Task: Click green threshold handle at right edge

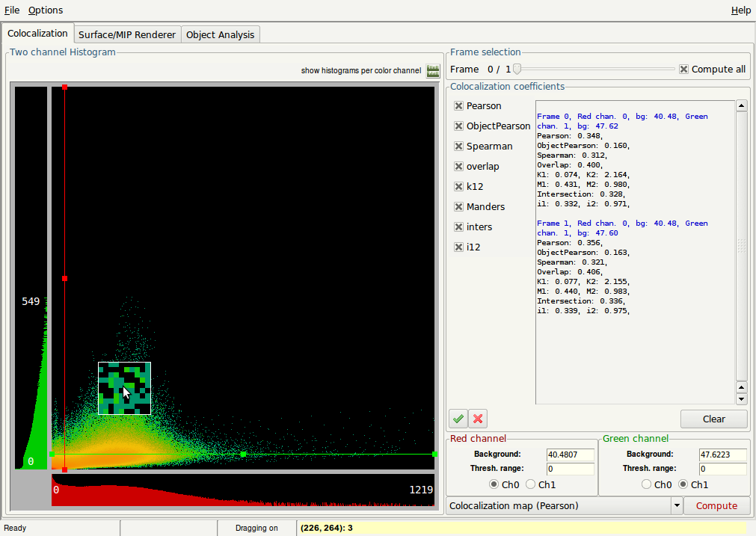Action: [x=434, y=454]
